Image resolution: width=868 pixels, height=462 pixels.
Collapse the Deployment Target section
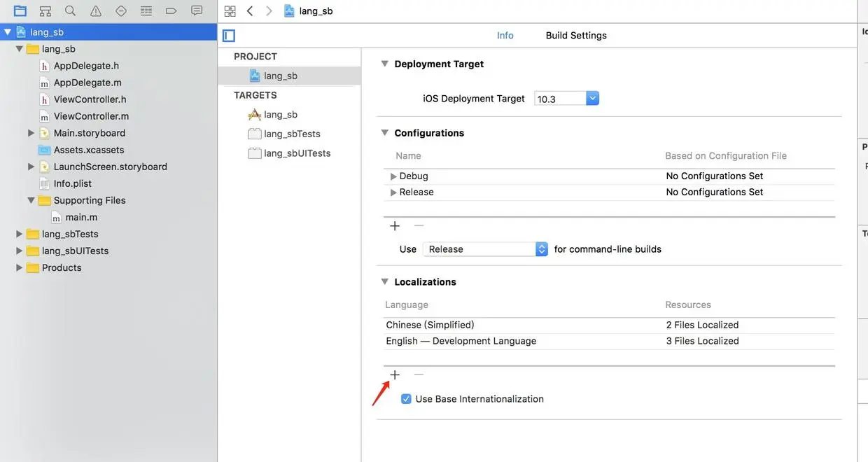pyautogui.click(x=384, y=63)
